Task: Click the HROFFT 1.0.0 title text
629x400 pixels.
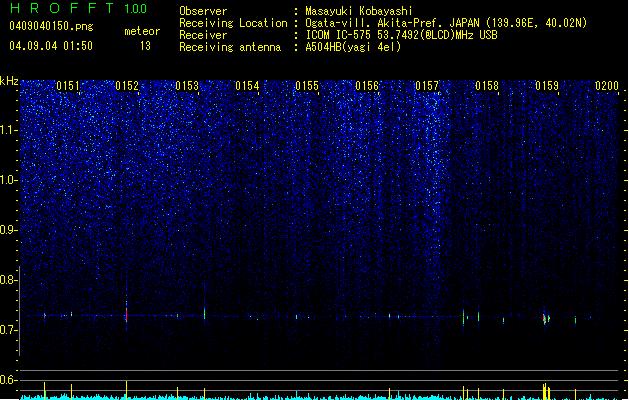Action: point(78,8)
